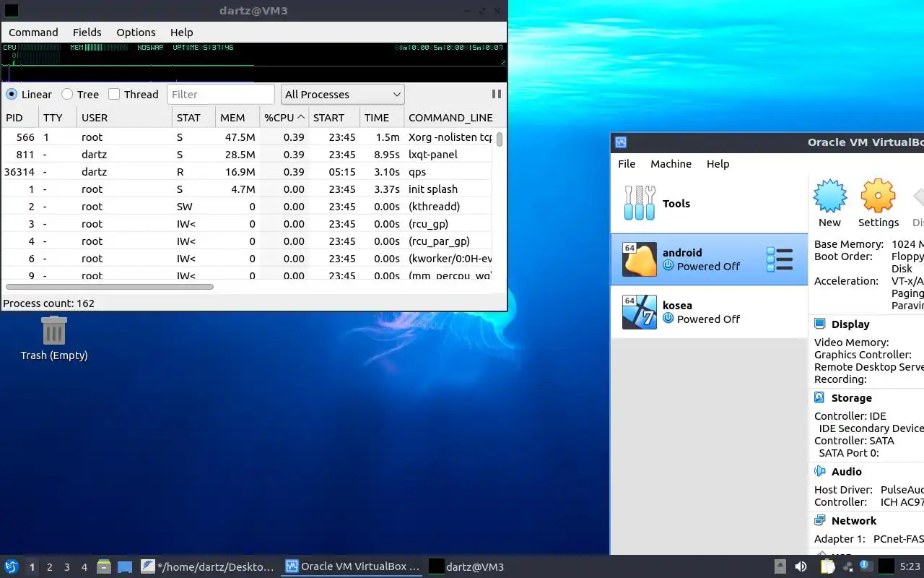The height and width of the screenshot is (578, 924).
Task: Open the LXQt application menu
Action: click(12, 566)
